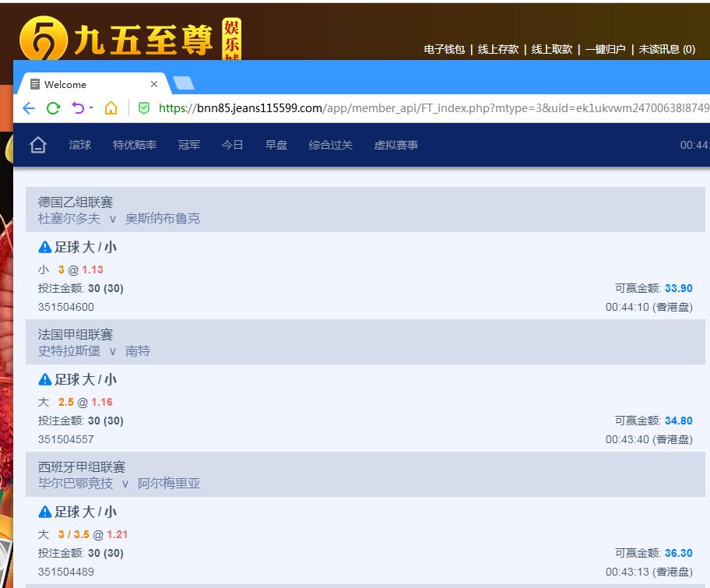
Task: Open 虚拟赛事 menu
Action: tap(396, 145)
